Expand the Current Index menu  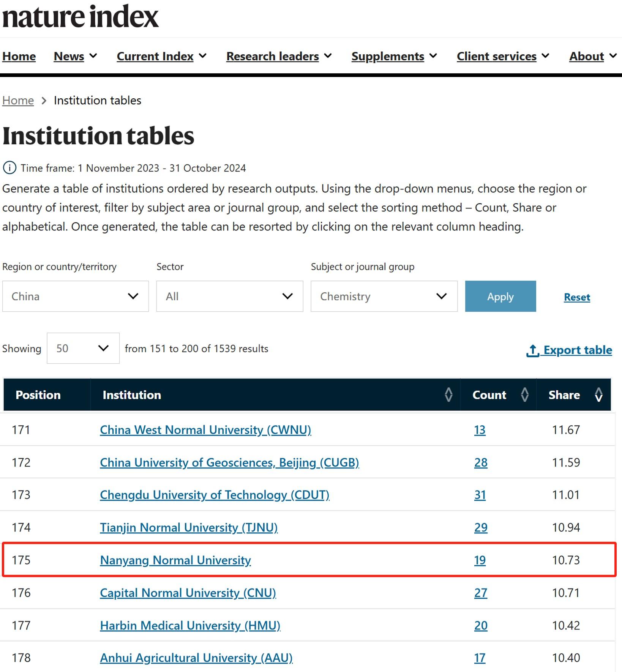click(x=161, y=56)
